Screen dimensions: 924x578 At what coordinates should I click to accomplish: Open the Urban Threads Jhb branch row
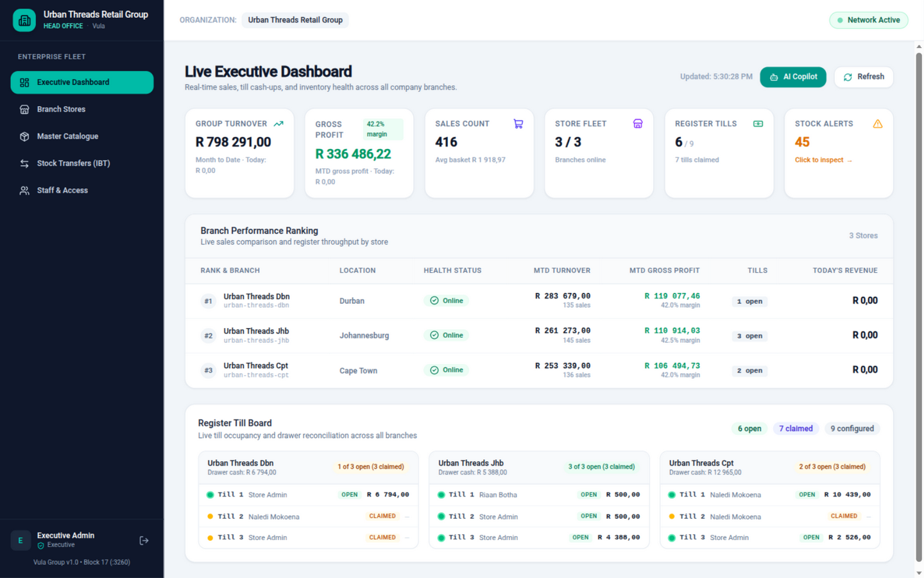pos(539,335)
